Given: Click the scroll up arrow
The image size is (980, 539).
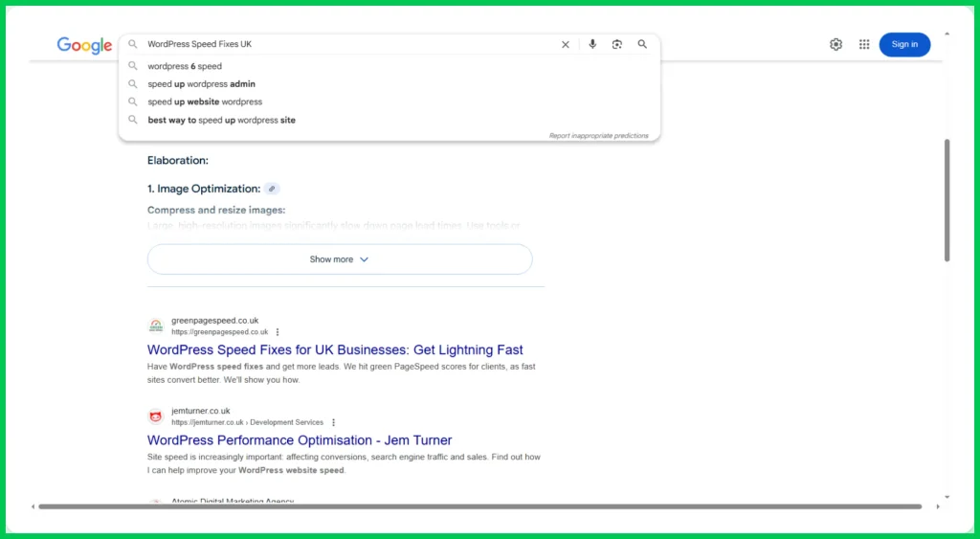Looking at the screenshot, I should pyautogui.click(x=947, y=34).
